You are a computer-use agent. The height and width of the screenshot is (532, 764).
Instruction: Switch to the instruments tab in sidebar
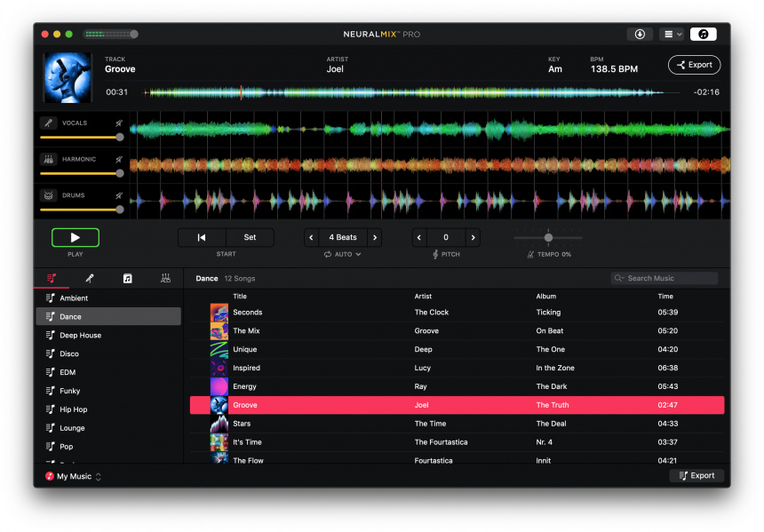165,278
